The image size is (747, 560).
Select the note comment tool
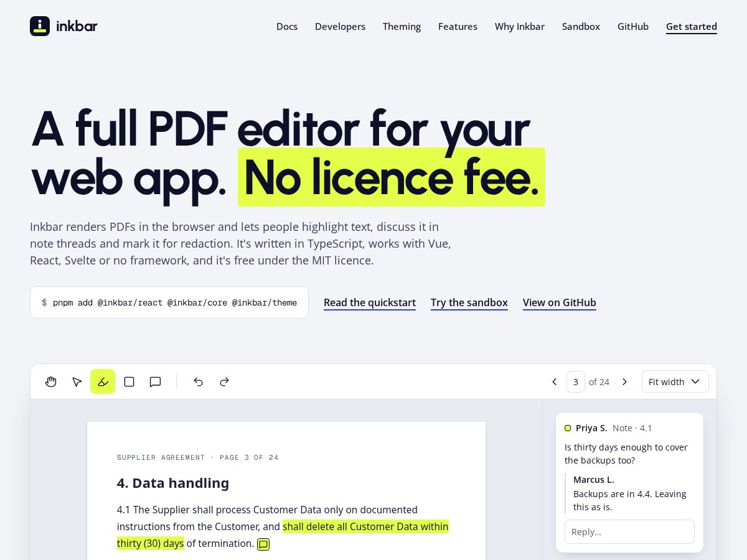click(156, 381)
